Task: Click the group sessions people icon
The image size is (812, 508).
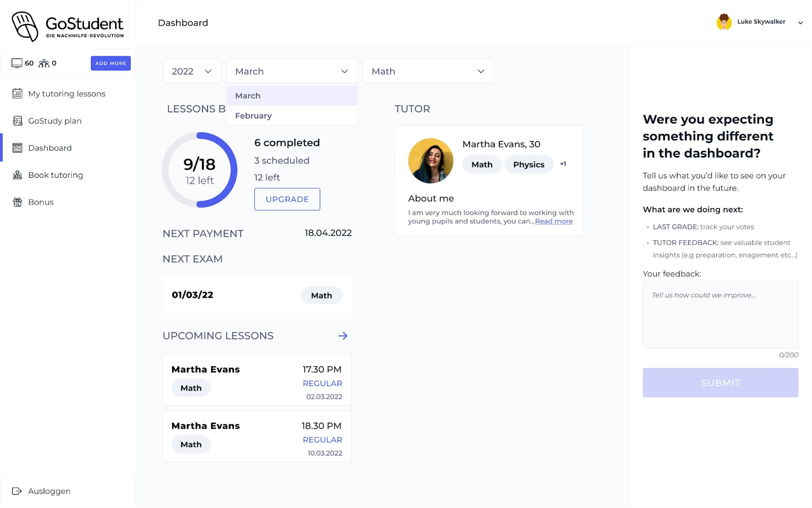Action: pyautogui.click(x=44, y=63)
